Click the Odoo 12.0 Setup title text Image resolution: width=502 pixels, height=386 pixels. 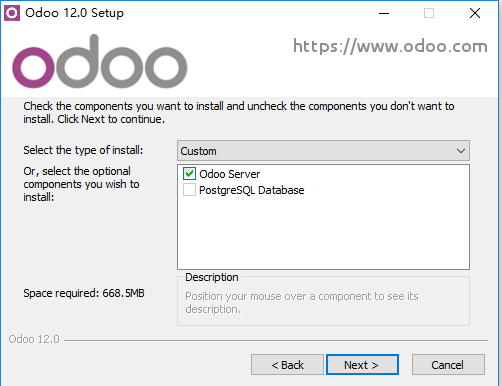click(x=74, y=13)
